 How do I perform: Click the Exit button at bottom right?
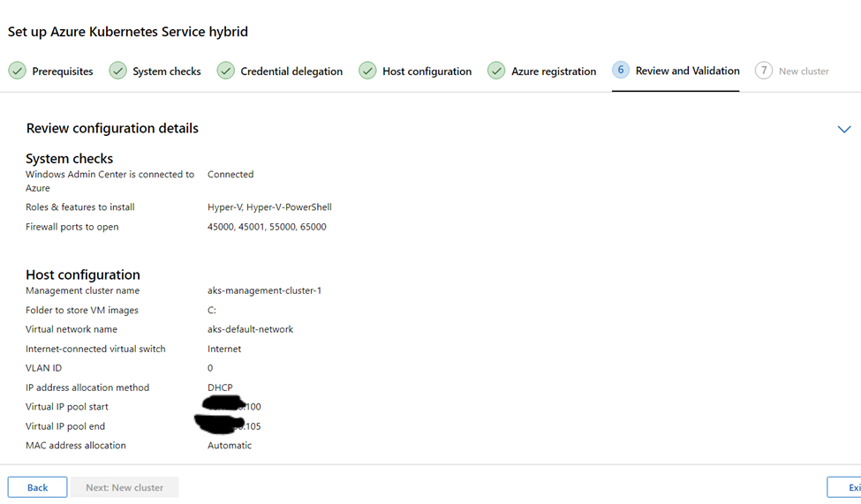pos(844,487)
